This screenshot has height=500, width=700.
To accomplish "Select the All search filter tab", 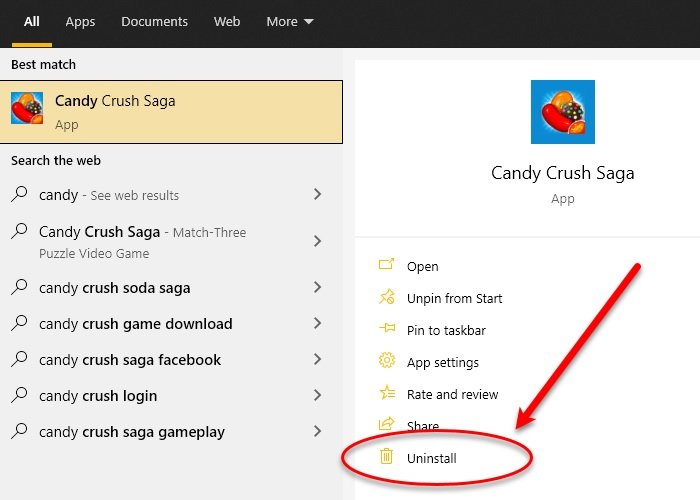I will (x=32, y=21).
